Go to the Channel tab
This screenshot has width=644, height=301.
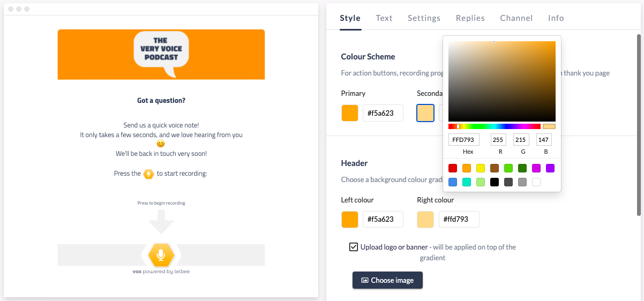(x=516, y=18)
